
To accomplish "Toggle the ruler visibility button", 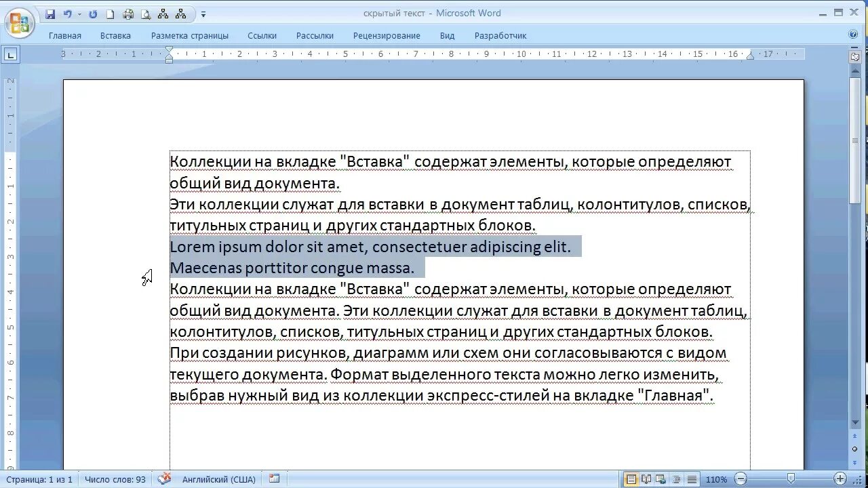I will [855, 57].
